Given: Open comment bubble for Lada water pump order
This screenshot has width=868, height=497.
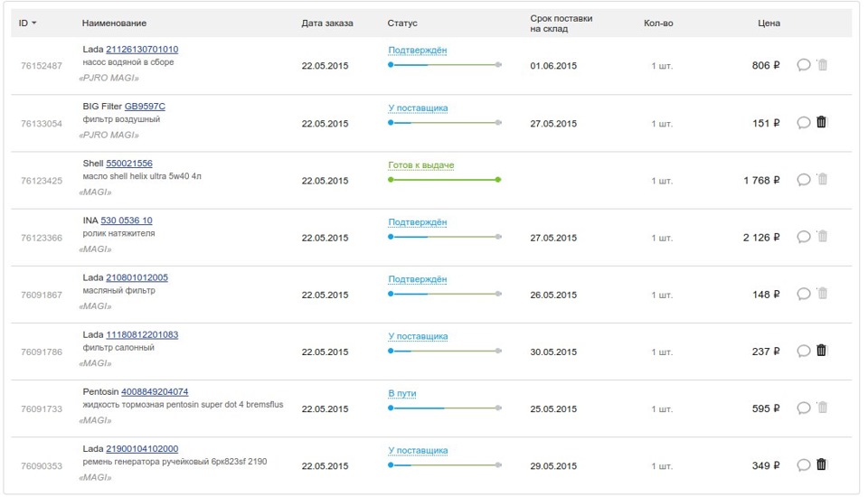Looking at the screenshot, I should pyautogui.click(x=803, y=65).
